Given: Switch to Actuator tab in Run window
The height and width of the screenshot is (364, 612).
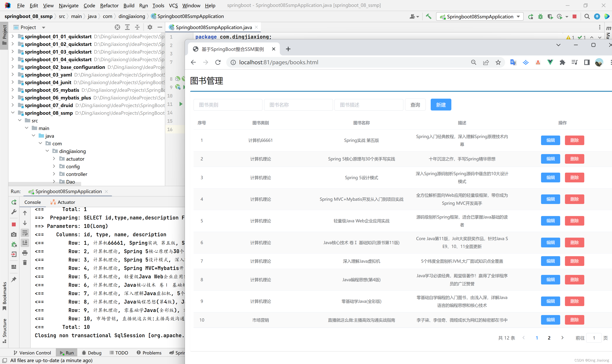Looking at the screenshot, I should pos(63,202).
